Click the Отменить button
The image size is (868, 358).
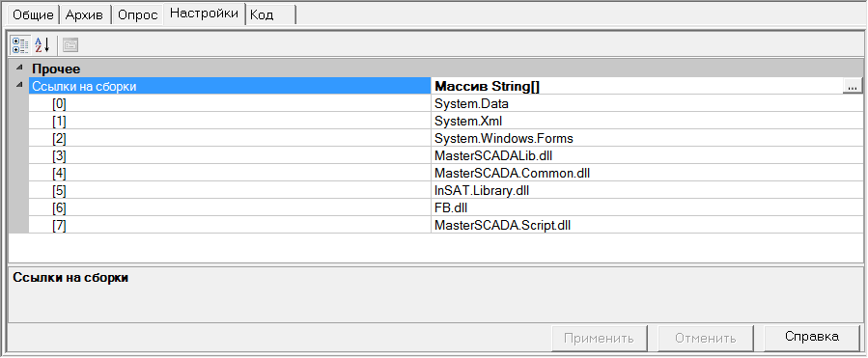pos(705,338)
